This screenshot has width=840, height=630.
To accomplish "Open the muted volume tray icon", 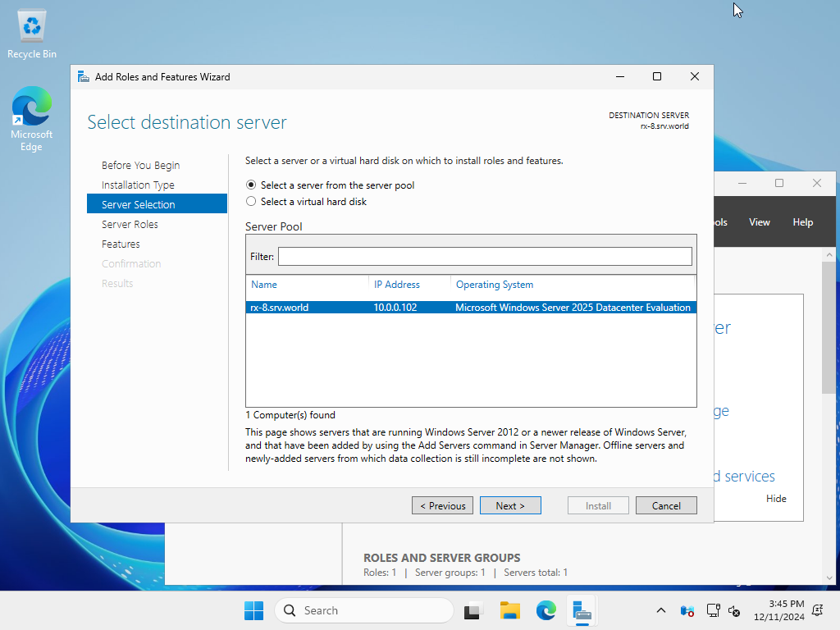I will pyautogui.click(x=734, y=610).
